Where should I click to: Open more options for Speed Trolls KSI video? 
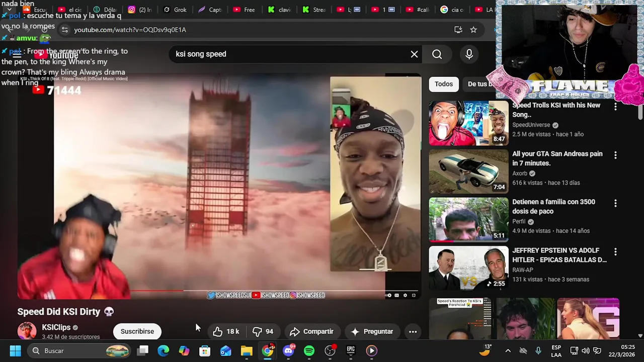615,107
